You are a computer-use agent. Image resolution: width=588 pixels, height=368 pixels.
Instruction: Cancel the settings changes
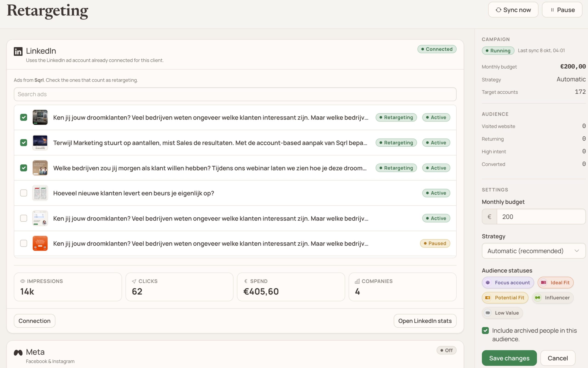[558, 358]
